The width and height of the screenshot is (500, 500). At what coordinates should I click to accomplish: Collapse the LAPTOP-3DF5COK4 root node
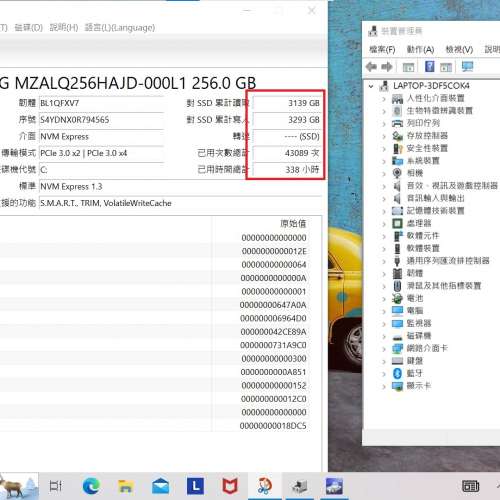[x=371, y=86]
